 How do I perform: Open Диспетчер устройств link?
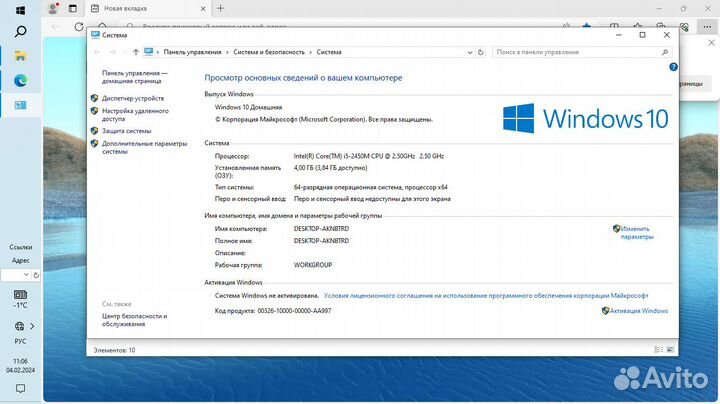[x=133, y=98]
